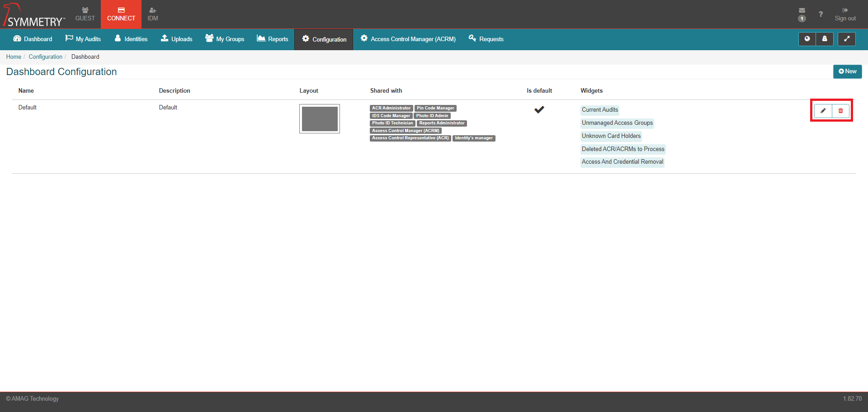The height and width of the screenshot is (412, 868).
Task: Click Sign out
Action: click(845, 14)
